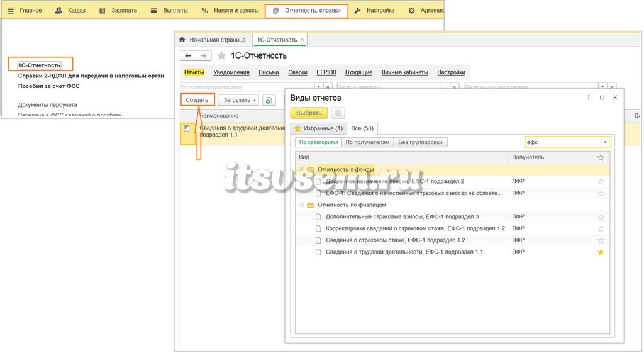Toggle star for Сведения о страховом стаже
Screen dimensions: 644x353
tap(601, 240)
